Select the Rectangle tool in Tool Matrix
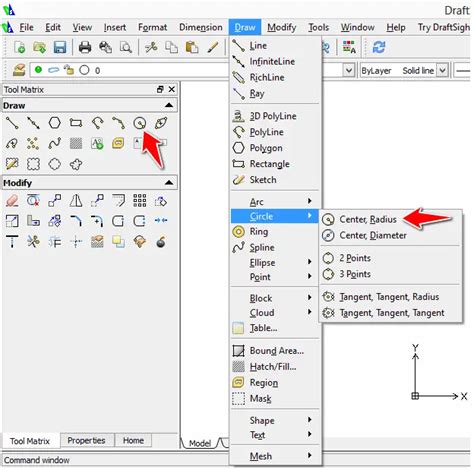474x470 pixels. [x=76, y=123]
